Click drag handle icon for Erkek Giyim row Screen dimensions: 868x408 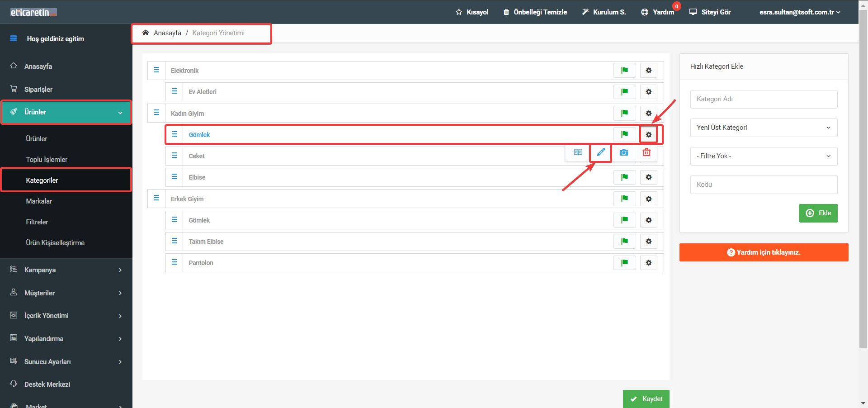[156, 198]
